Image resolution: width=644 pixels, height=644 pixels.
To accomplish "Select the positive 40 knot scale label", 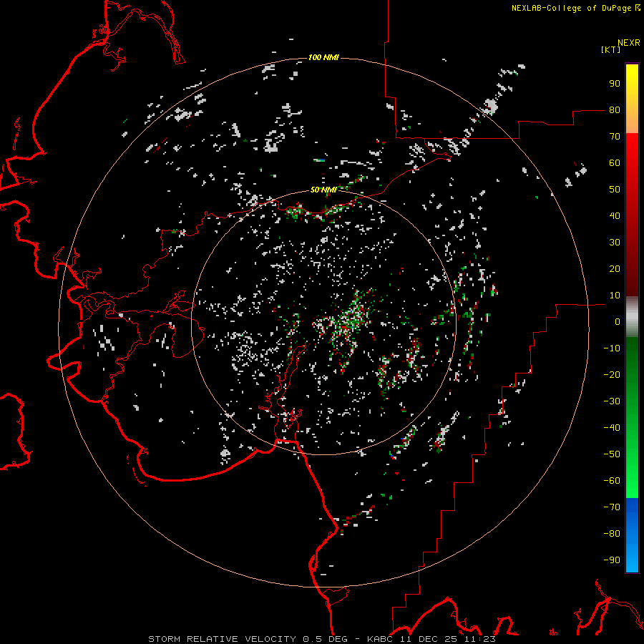I will pos(615,216).
